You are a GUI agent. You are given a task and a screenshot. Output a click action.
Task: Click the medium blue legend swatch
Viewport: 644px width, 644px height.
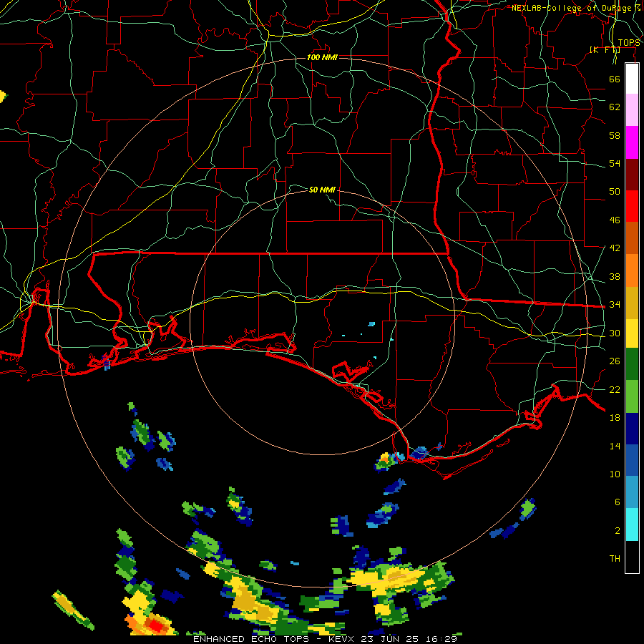(x=632, y=460)
